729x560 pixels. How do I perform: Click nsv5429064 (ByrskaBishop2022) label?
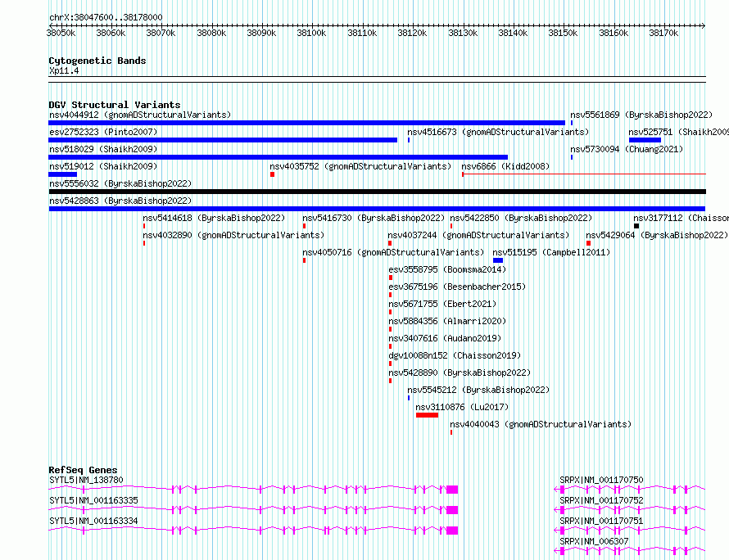657,235
